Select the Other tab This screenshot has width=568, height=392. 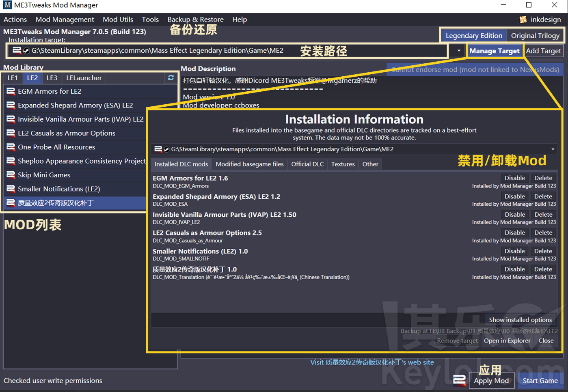click(370, 164)
